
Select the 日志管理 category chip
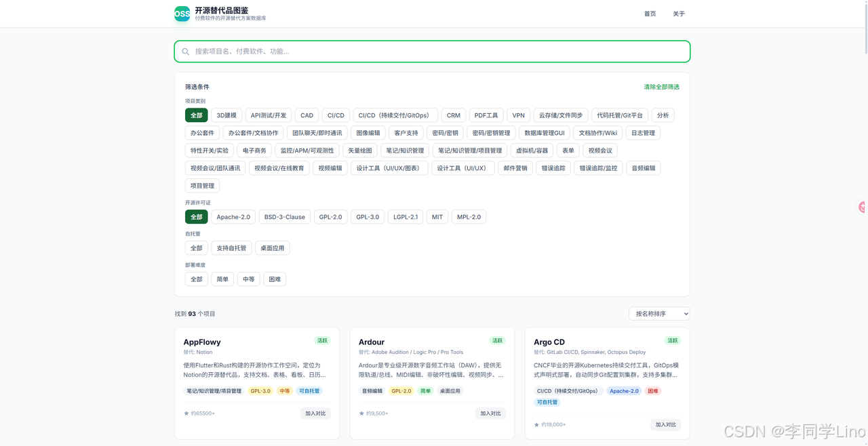point(644,133)
